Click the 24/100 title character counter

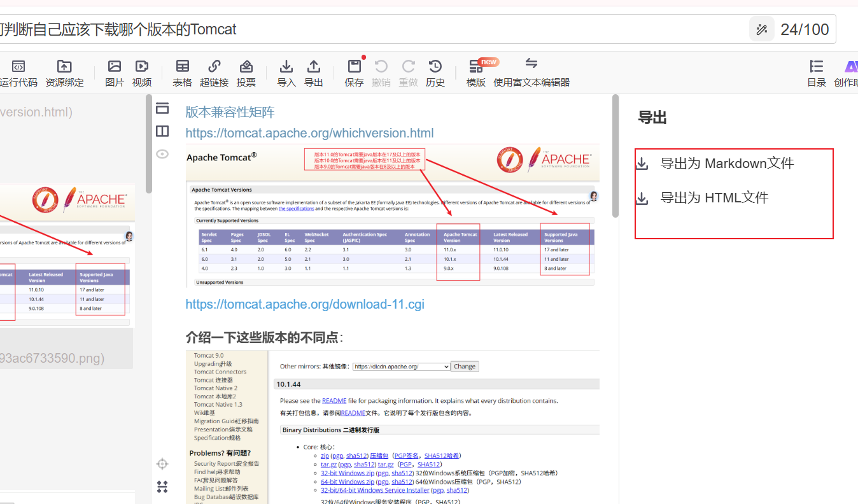point(805,29)
